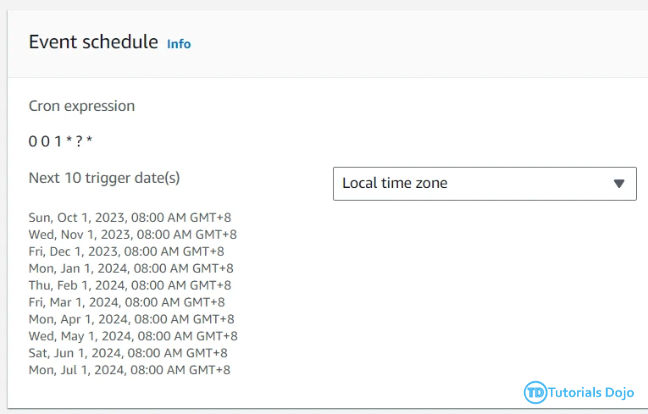648x414 pixels.
Task: Click the Tutorials Dojo TD logo icon
Action: [535, 392]
